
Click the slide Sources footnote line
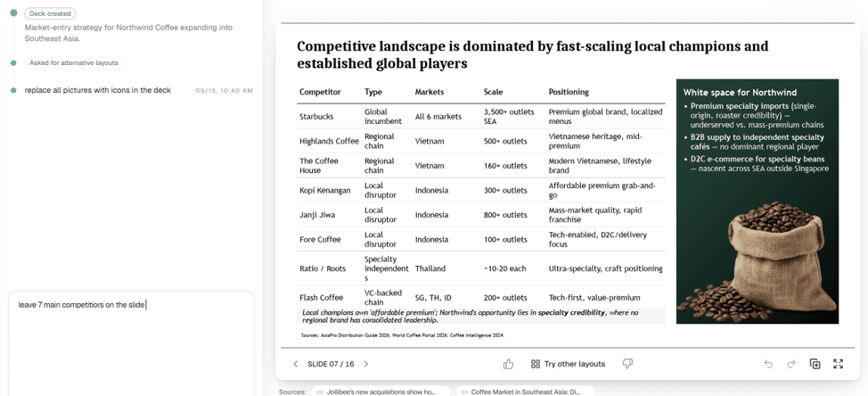pos(403,335)
